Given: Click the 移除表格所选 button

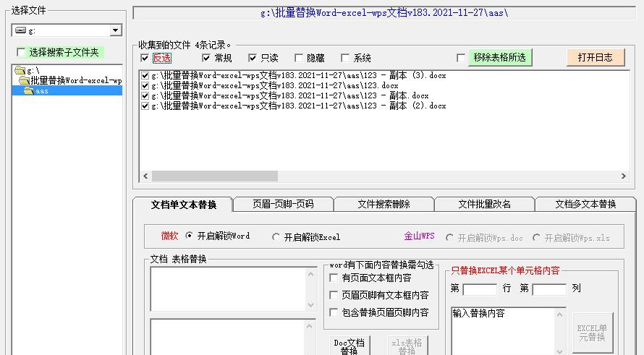Looking at the screenshot, I should (x=500, y=57).
